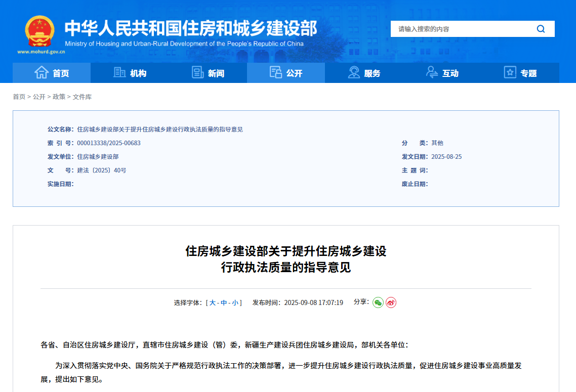Viewport: 576px width, 392px height.
Task: Click the newspaper icon for 新闻
Action: (x=198, y=73)
